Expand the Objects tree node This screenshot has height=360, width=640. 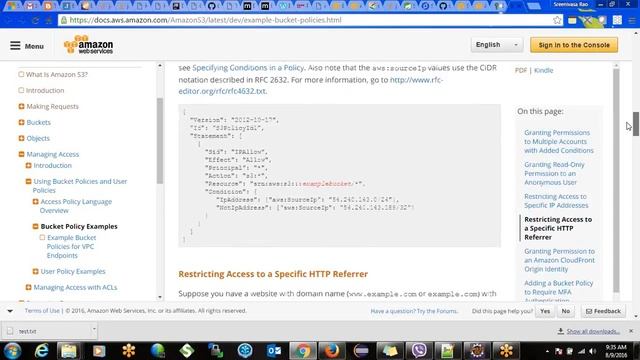21,138
